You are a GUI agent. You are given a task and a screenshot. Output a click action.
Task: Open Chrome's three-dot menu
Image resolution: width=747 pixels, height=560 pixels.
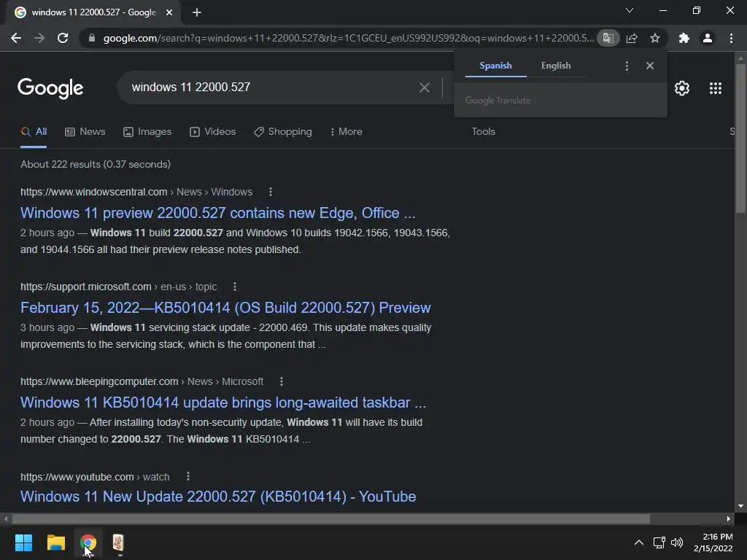[731, 38]
